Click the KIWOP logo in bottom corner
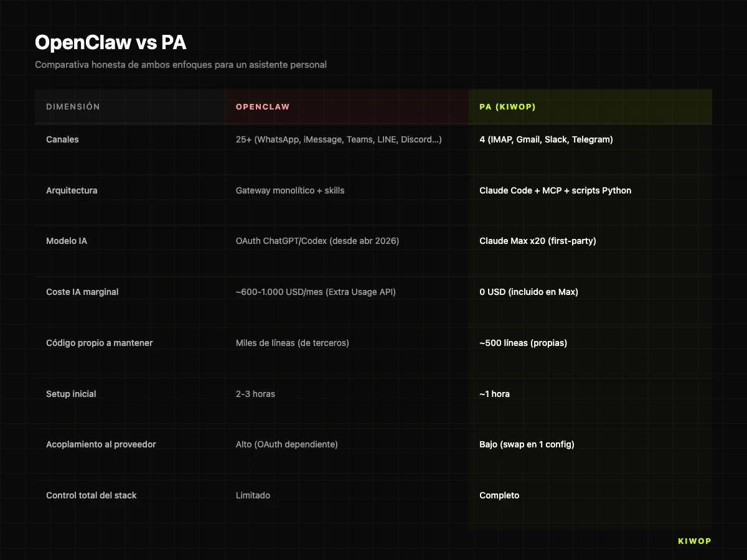This screenshot has height=560, width=747. [693, 541]
